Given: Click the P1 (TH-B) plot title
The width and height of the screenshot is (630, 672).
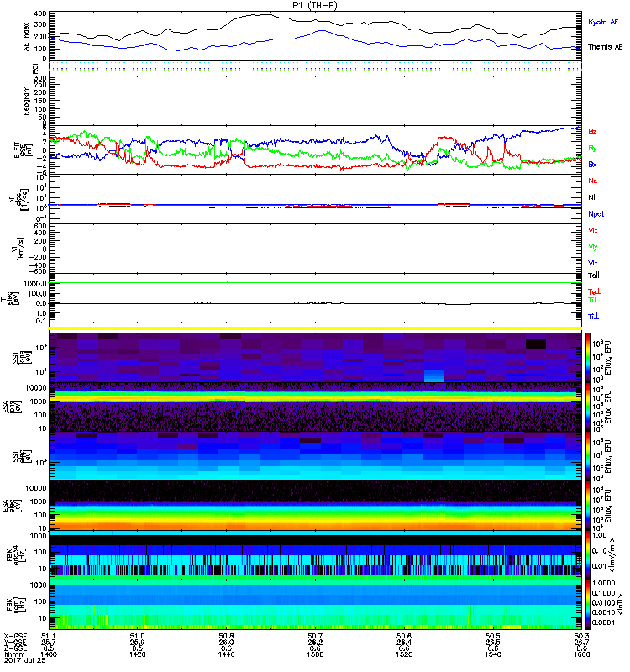Looking at the screenshot, I should [x=316, y=5].
